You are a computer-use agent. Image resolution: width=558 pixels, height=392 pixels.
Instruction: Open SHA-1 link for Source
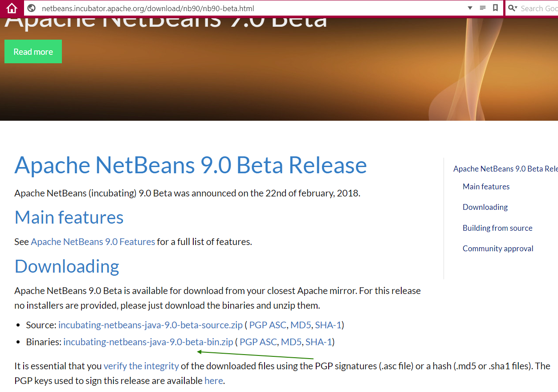(x=328, y=325)
